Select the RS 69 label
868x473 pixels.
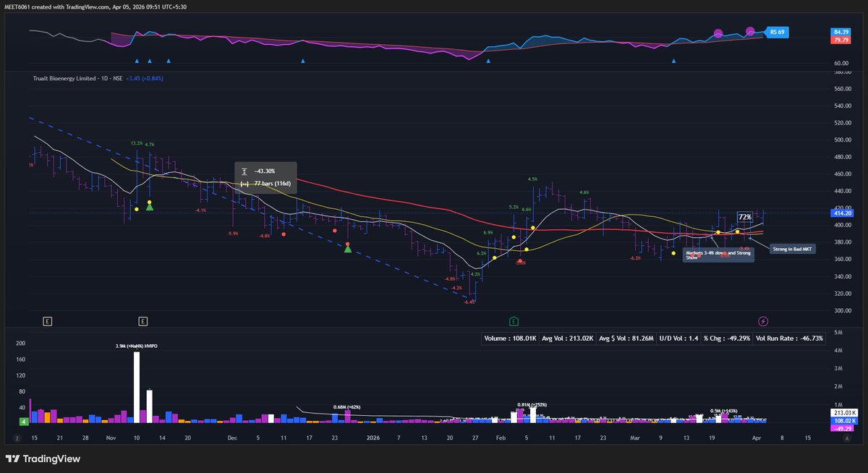778,32
